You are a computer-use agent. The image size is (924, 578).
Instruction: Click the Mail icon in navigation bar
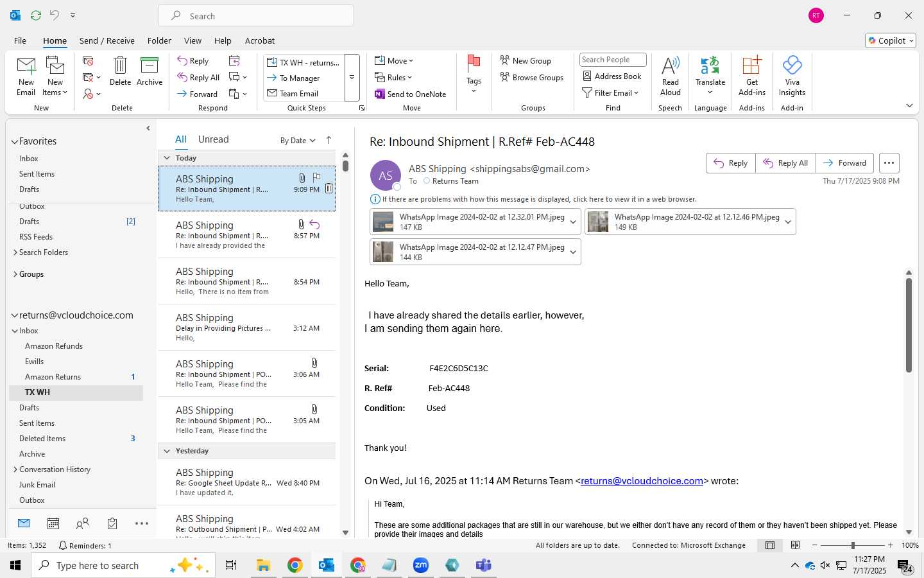[x=24, y=523]
